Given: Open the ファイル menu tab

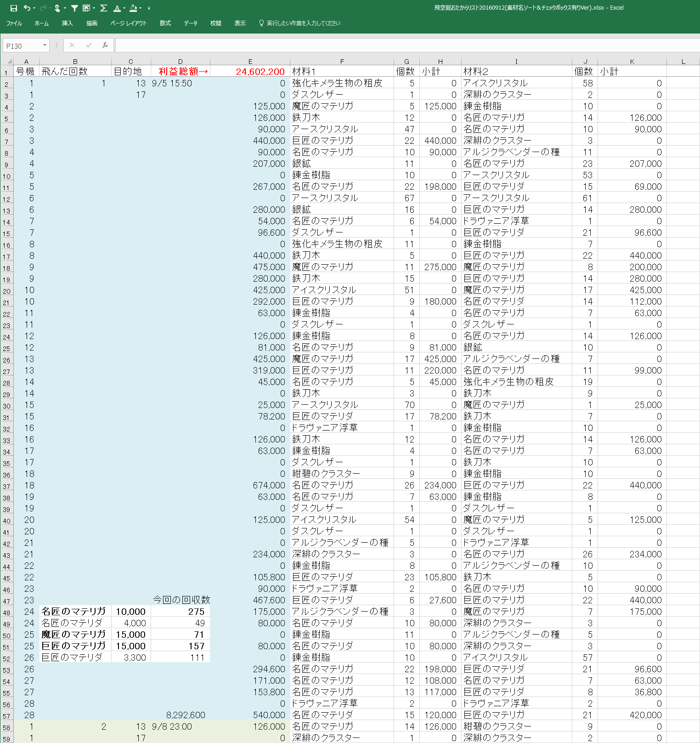Looking at the screenshot, I should 14,23.
